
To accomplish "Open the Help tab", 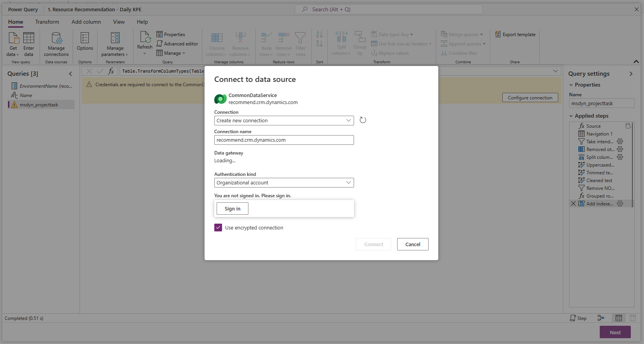I will 142,22.
